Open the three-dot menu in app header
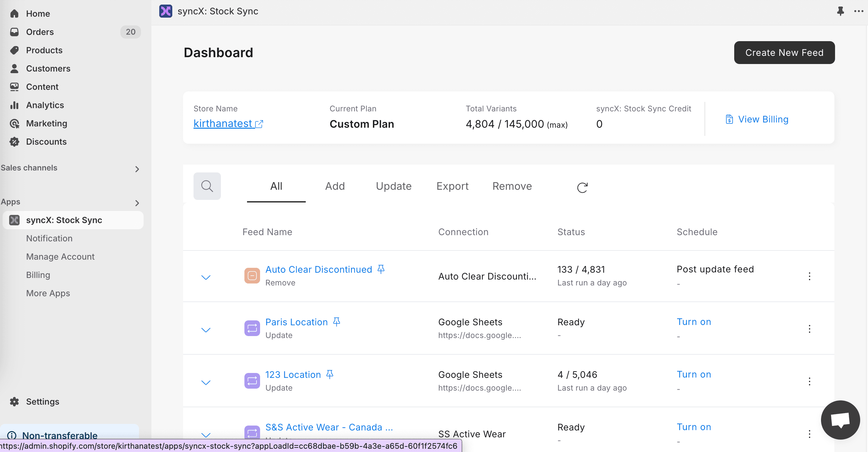This screenshot has height=452, width=868. click(x=859, y=11)
